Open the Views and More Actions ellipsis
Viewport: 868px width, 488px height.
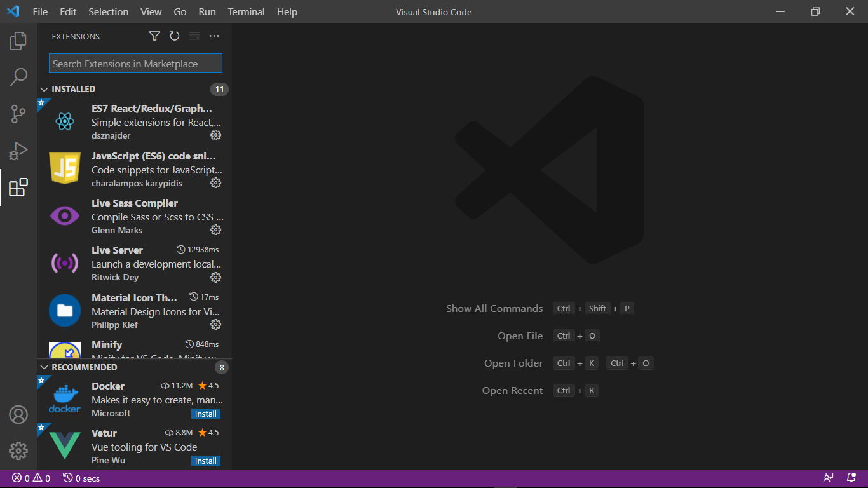point(214,36)
